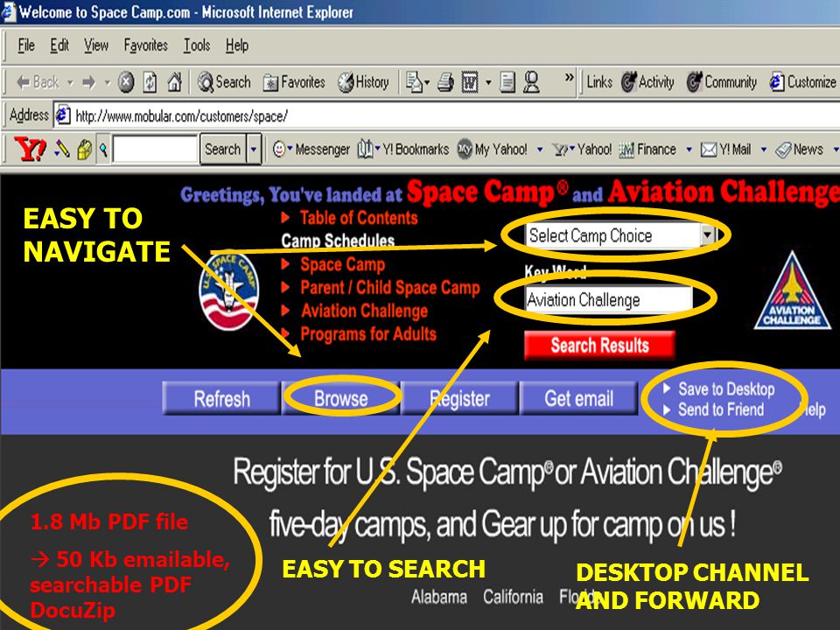Select the California location link
Viewport: 840px width, 630px height.
click(x=513, y=597)
